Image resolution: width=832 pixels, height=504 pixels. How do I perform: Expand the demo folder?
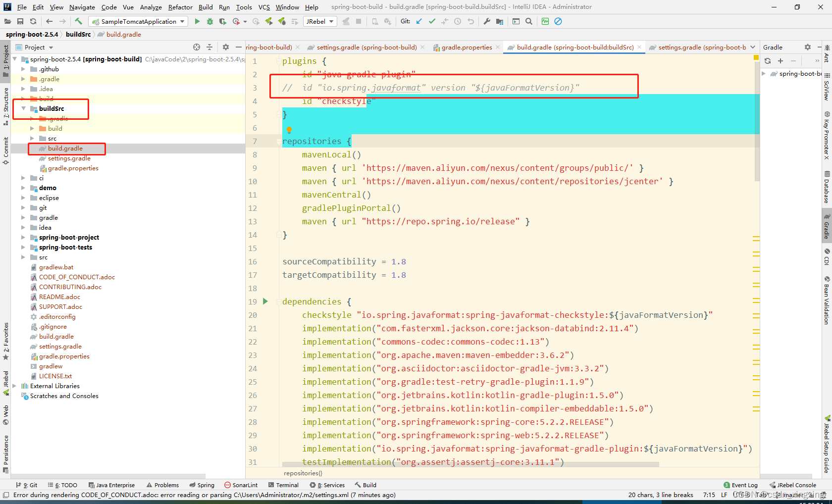click(x=23, y=188)
